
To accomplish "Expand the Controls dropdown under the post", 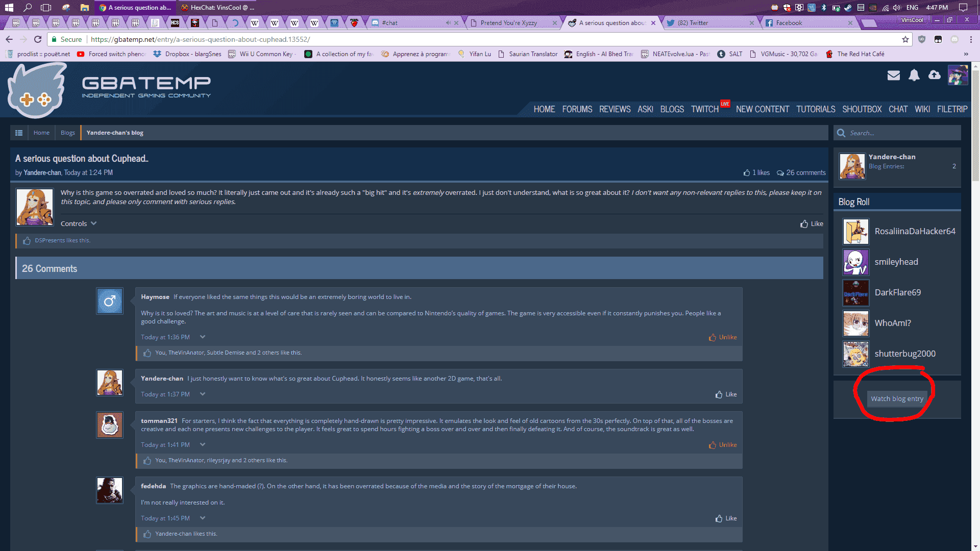I will tap(79, 223).
